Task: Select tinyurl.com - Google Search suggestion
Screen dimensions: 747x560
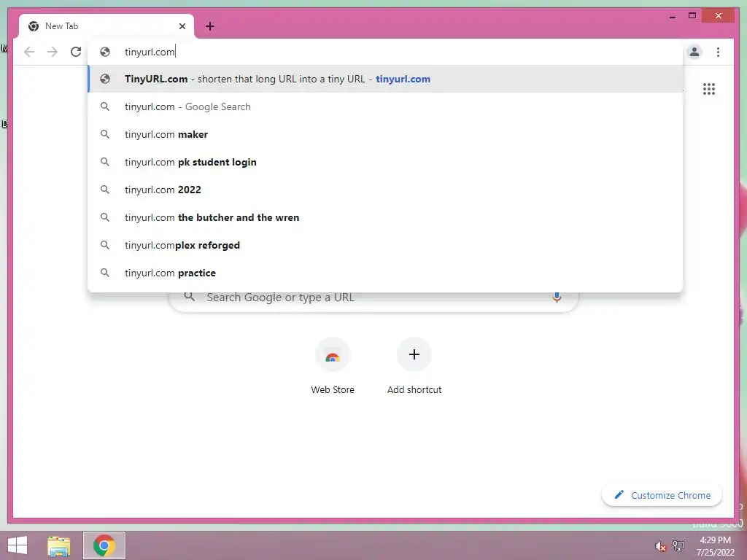Action: 385,106
